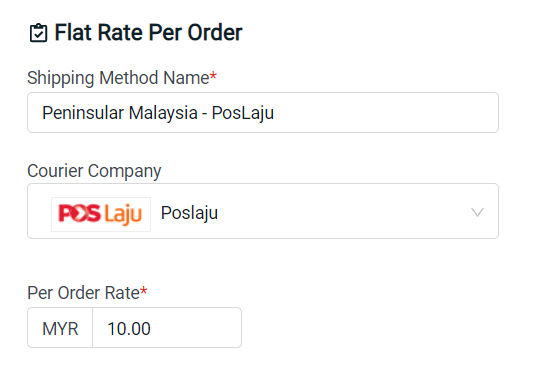Click the MYR currency prefix box

(x=60, y=328)
